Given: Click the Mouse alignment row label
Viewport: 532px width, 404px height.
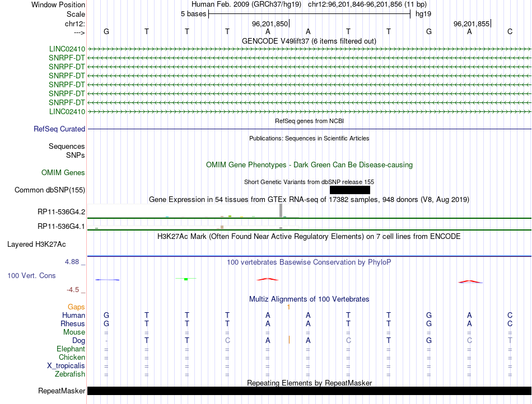Looking at the screenshot, I should 74,332.
